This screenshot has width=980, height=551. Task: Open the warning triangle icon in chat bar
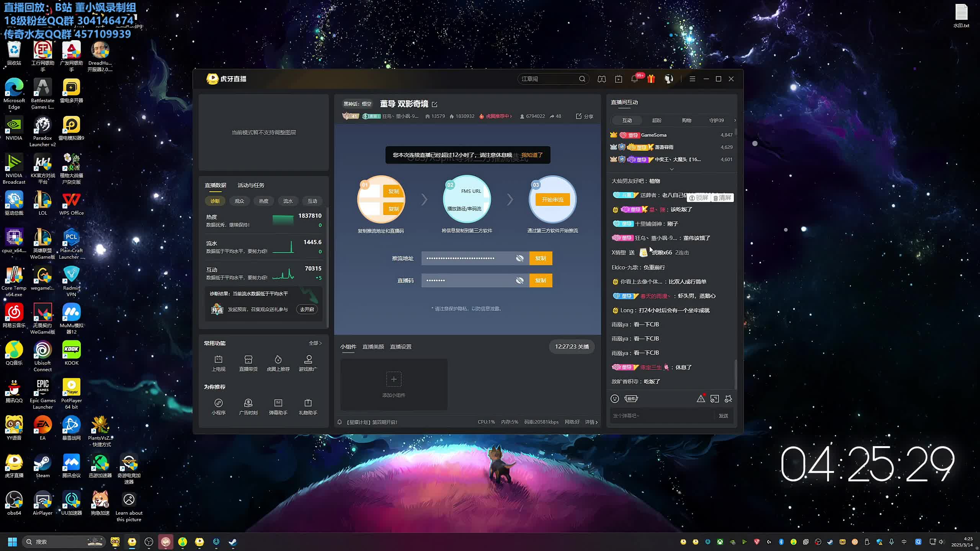click(x=701, y=399)
